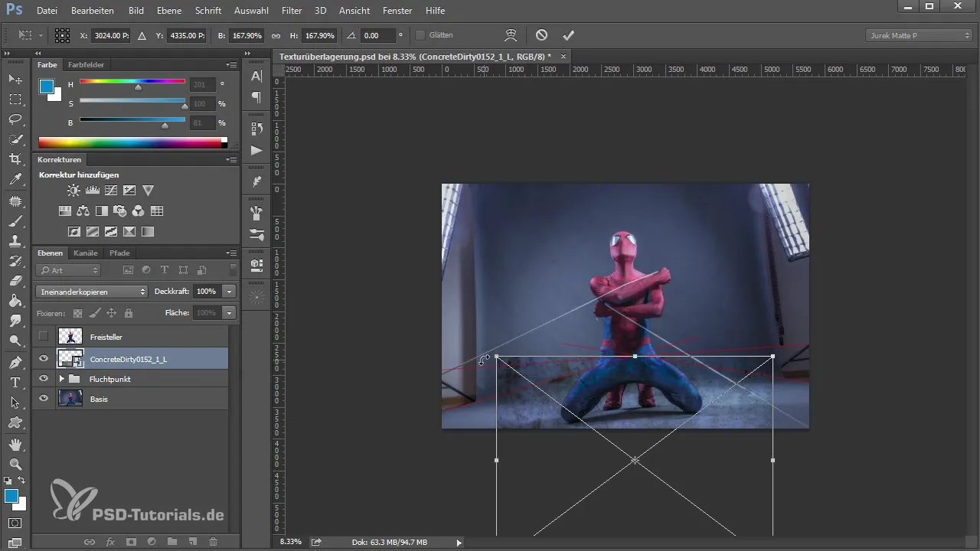Hide the Basis layer
Screen dimensions: 980x551
44,399
